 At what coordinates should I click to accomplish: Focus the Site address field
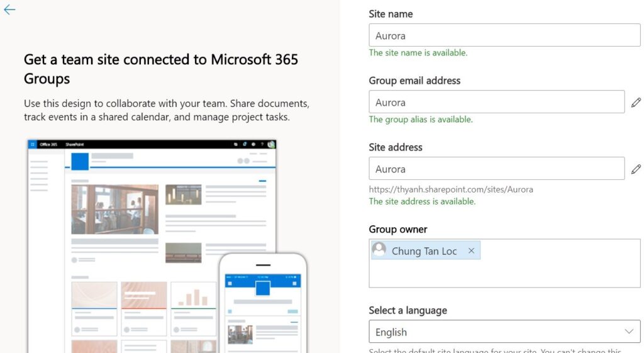497,169
